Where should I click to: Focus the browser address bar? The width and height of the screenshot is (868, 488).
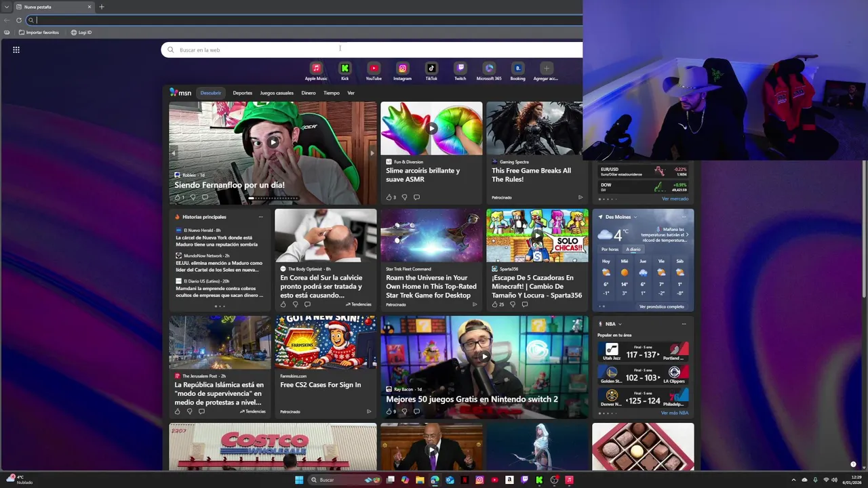305,20
